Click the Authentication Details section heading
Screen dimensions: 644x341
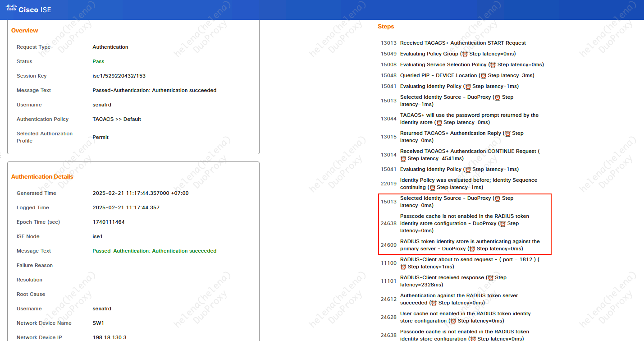tap(42, 177)
